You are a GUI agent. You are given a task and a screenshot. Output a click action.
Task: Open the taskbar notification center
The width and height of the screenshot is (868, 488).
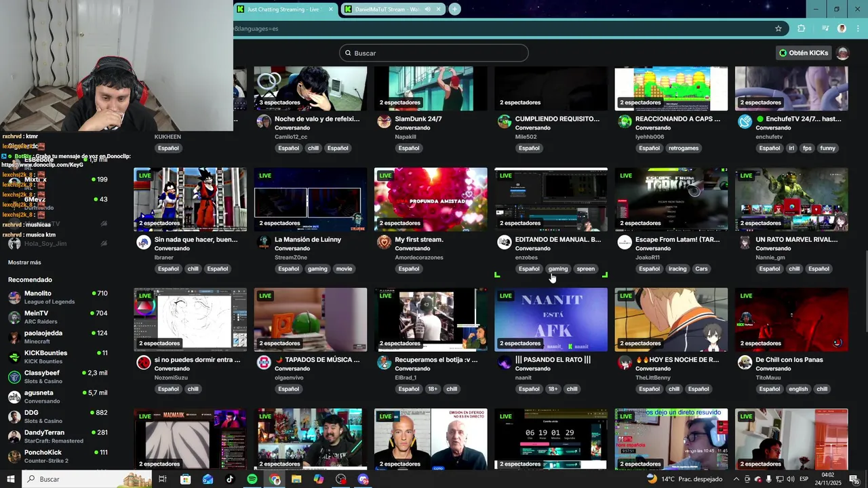tap(854, 479)
